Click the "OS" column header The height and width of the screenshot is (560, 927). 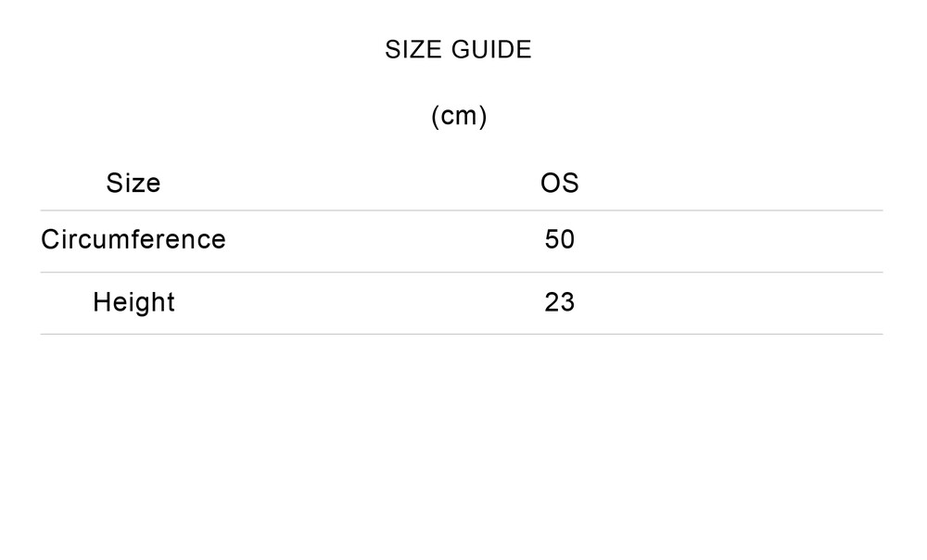559,183
